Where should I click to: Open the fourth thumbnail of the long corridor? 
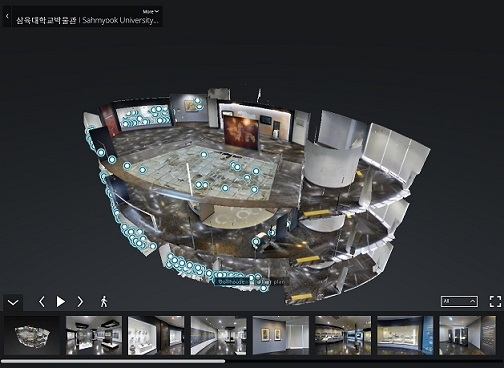(218, 335)
